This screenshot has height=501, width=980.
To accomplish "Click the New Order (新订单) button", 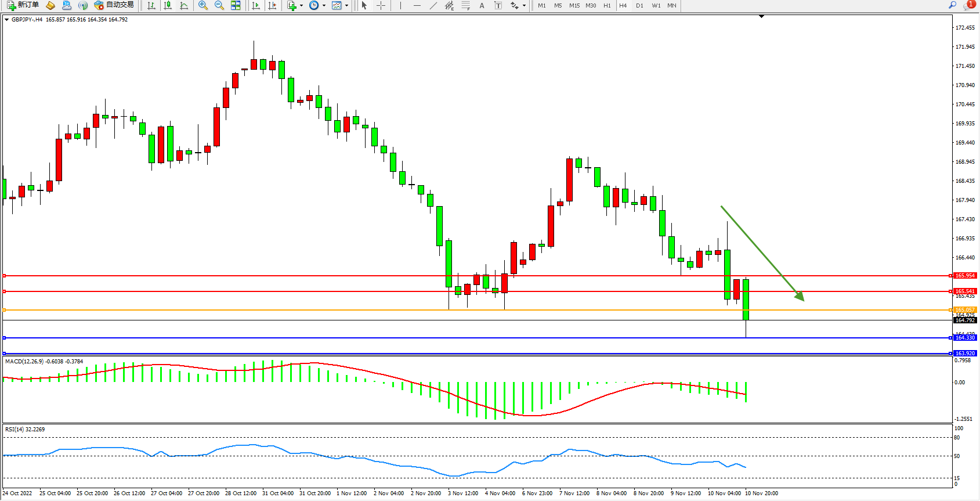I will (23, 5).
